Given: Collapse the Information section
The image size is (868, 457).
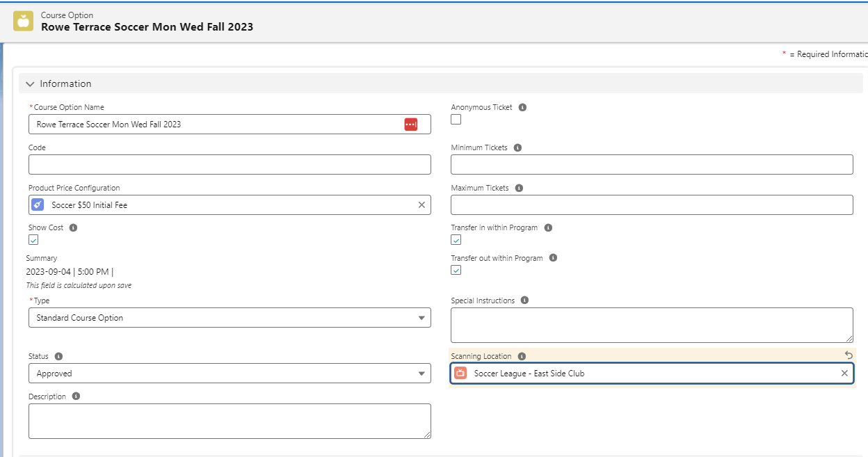Looking at the screenshot, I should [30, 83].
